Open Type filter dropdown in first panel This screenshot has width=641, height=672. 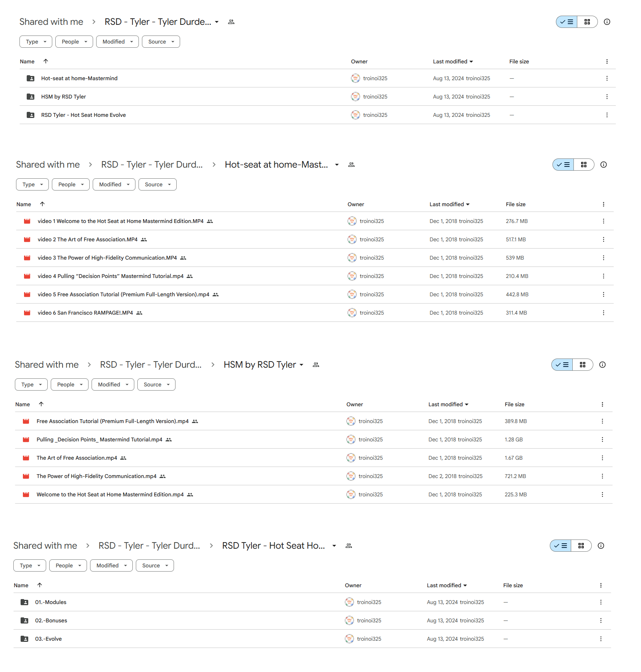[x=36, y=42]
